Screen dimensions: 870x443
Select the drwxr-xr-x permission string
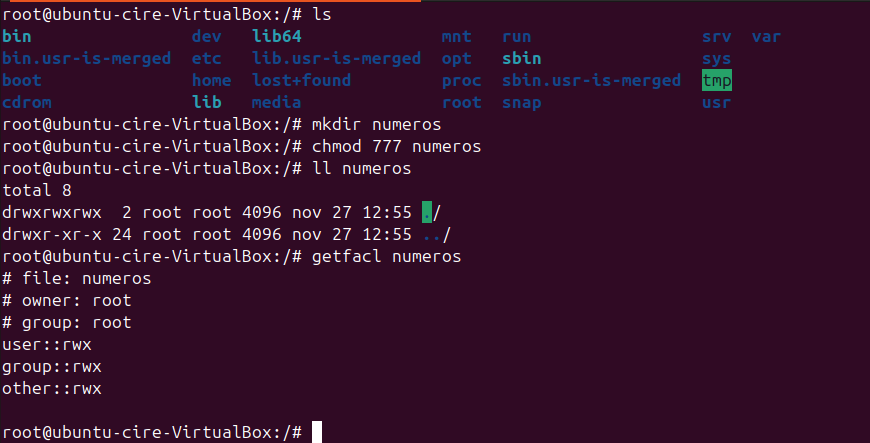pyautogui.click(x=52, y=234)
